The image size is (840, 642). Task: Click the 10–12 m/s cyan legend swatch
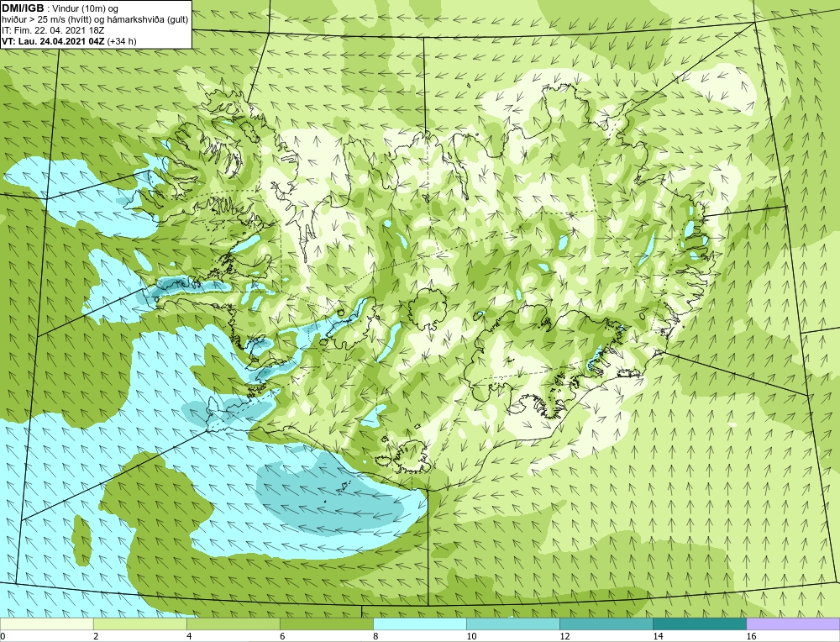pyautogui.click(x=512, y=624)
